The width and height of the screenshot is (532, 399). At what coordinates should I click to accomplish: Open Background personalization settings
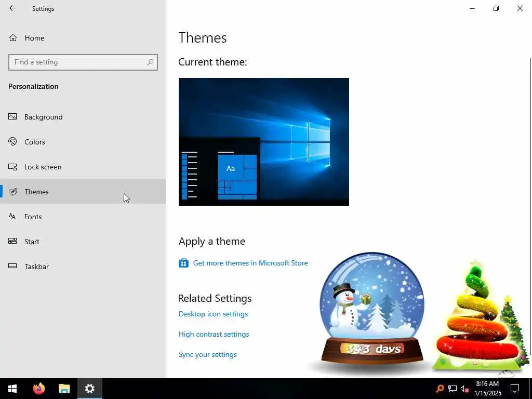83,117
